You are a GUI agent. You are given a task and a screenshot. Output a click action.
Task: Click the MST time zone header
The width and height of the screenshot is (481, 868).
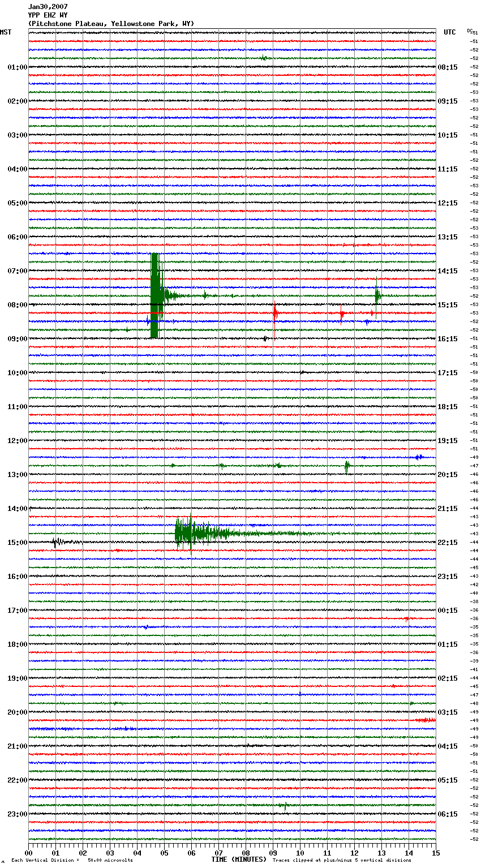(6, 32)
